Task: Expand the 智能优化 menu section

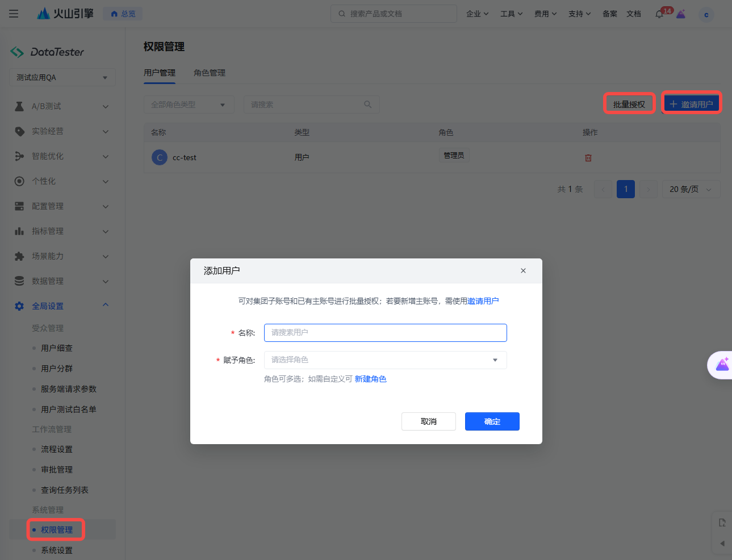Action: 106,157
